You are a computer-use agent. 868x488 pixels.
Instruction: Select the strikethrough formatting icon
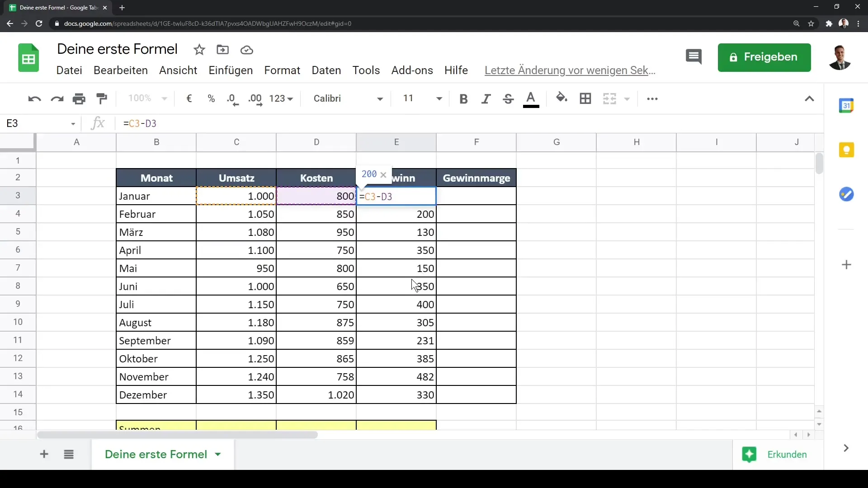click(x=509, y=99)
